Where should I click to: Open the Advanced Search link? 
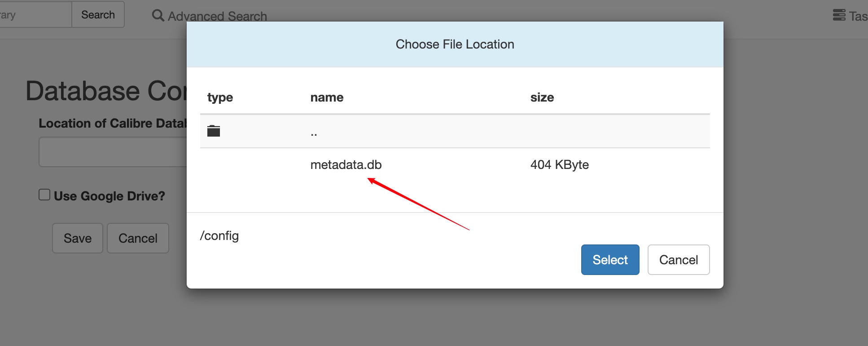[217, 16]
